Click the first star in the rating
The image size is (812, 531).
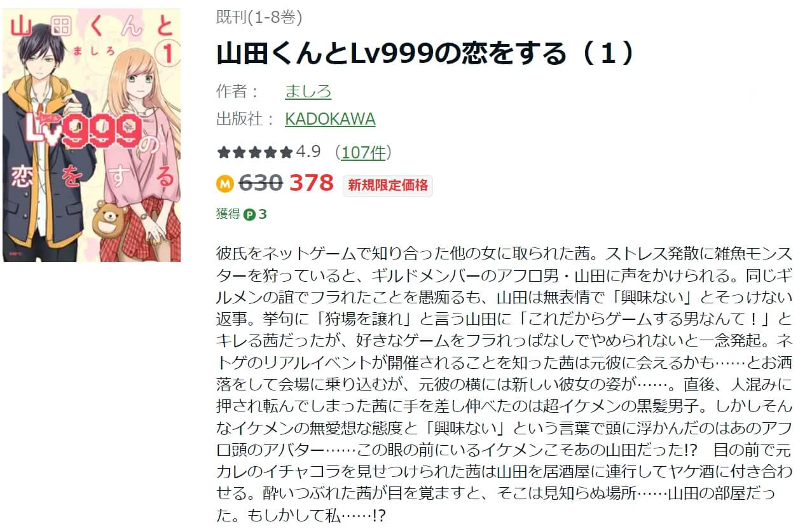tap(223, 153)
